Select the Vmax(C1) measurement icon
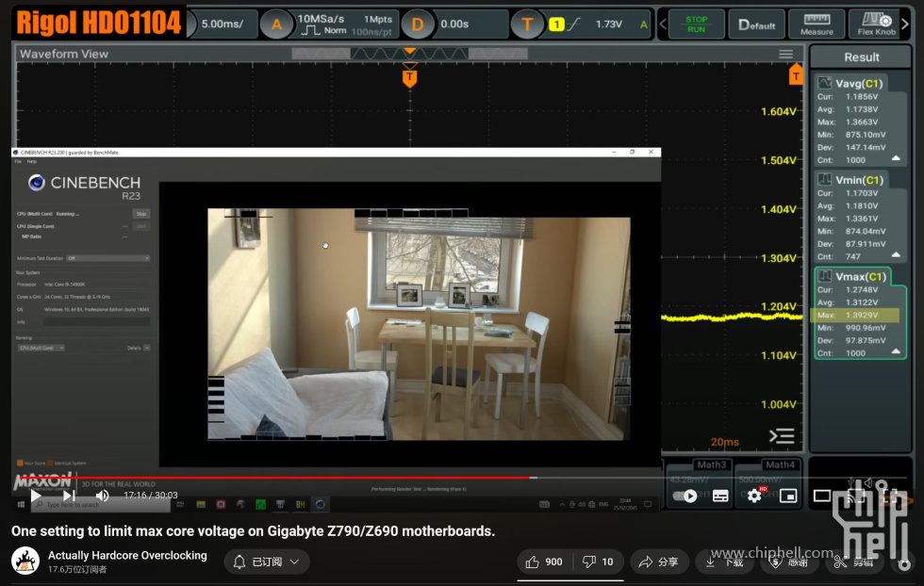924x586 pixels. [824, 276]
